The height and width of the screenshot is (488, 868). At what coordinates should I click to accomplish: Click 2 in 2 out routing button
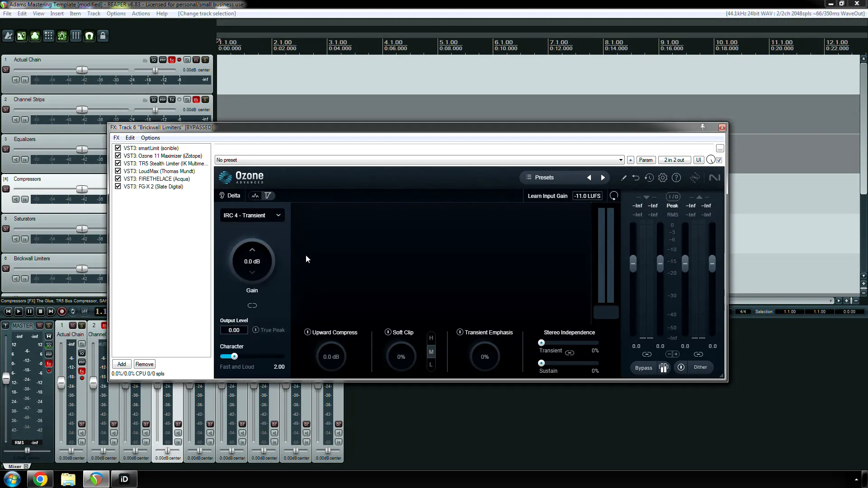point(674,160)
